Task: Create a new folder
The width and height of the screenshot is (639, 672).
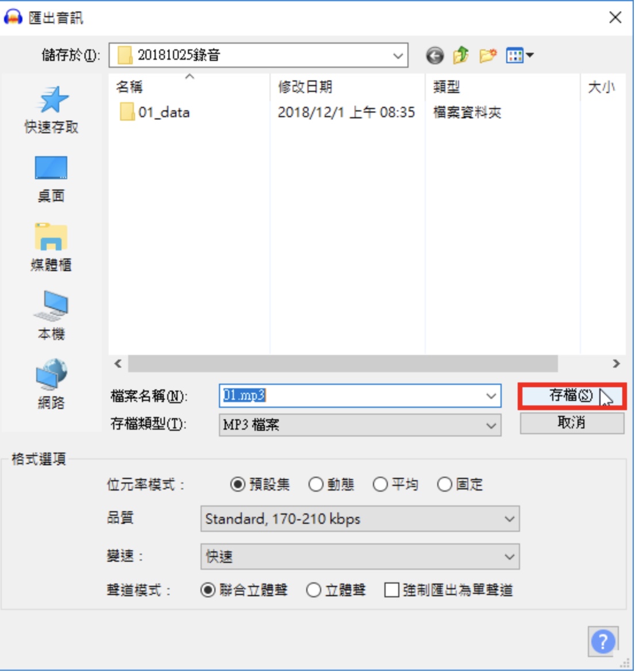Action: 488,55
